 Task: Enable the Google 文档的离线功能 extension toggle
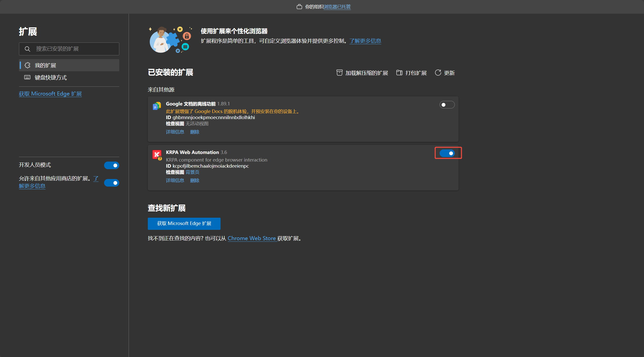[447, 105]
